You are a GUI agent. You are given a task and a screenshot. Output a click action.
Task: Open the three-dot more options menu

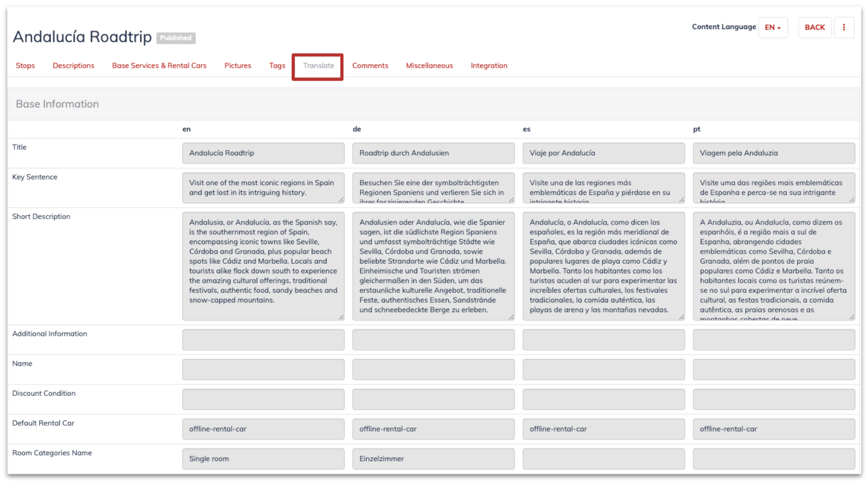pyautogui.click(x=844, y=28)
